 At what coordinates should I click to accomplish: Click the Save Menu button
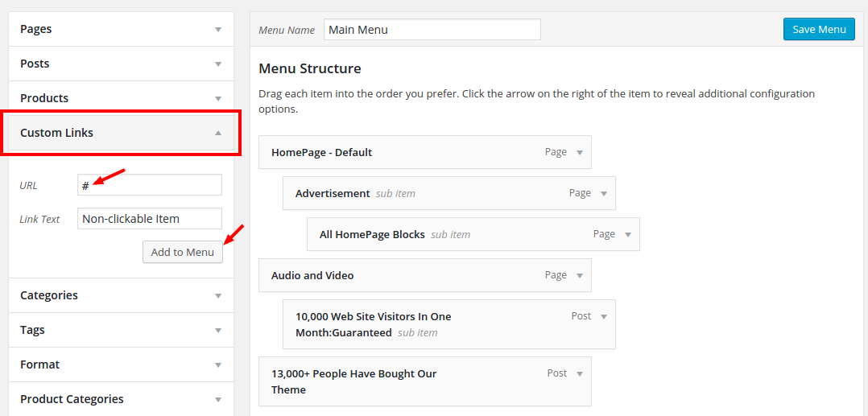820,29
